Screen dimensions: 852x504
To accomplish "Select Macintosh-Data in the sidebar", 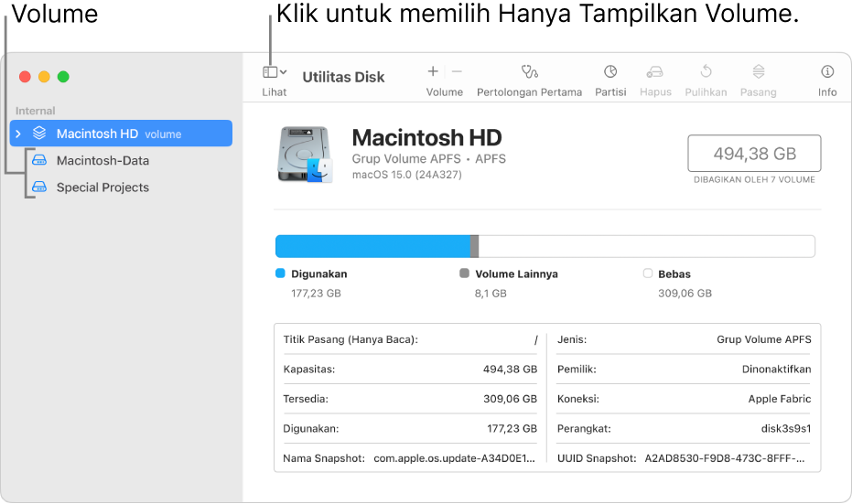I will tap(102, 160).
